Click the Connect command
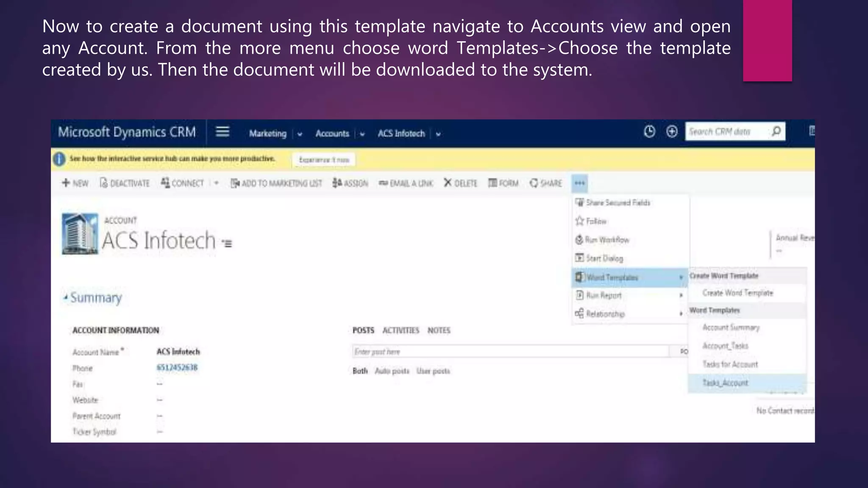Image resolution: width=868 pixels, height=488 pixels. click(183, 183)
